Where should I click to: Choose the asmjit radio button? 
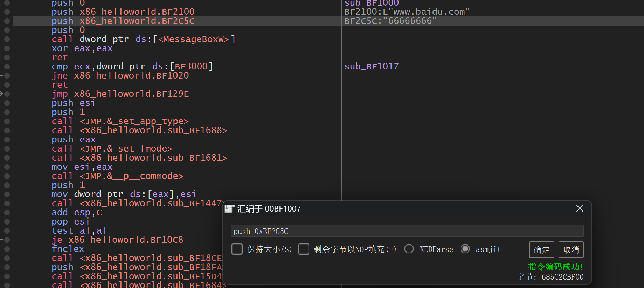465,249
